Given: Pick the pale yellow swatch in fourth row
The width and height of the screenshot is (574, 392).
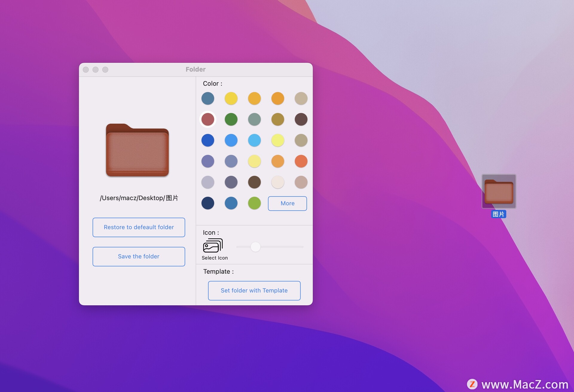Looking at the screenshot, I should [x=254, y=161].
